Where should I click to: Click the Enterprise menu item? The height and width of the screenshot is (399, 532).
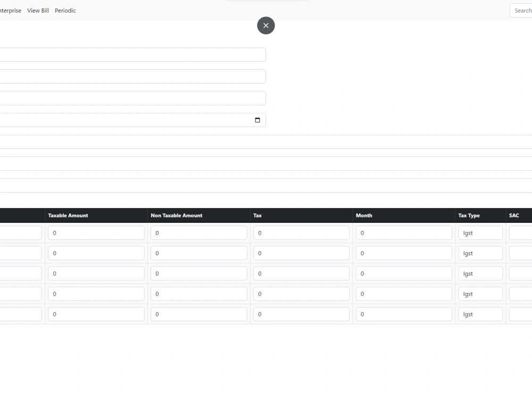pyautogui.click(x=10, y=10)
